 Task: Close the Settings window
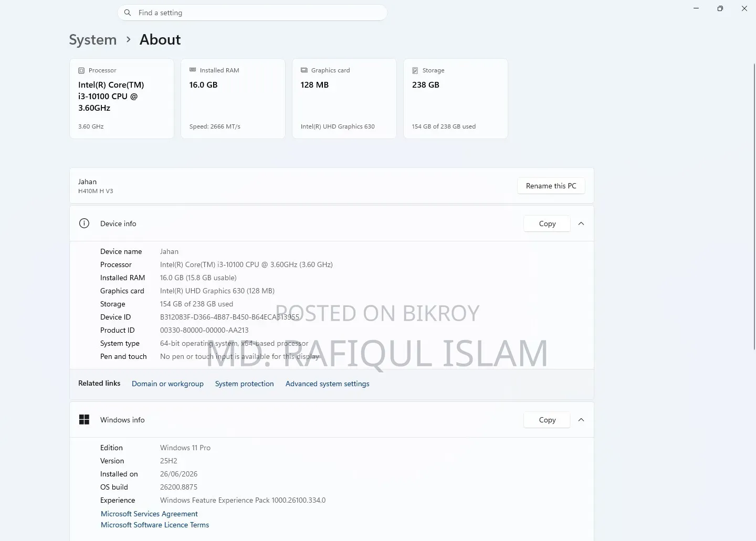[x=744, y=8]
